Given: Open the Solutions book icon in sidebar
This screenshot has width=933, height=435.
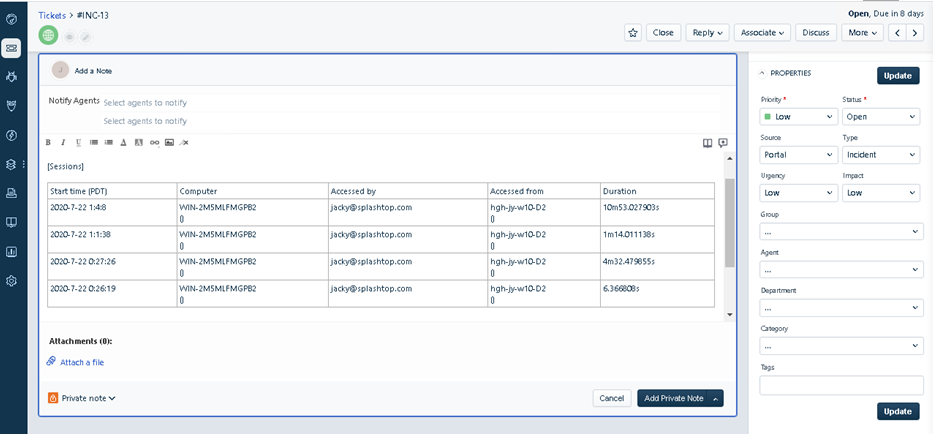Looking at the screenshot, I should pyautogui.click(x=11, y=222).
